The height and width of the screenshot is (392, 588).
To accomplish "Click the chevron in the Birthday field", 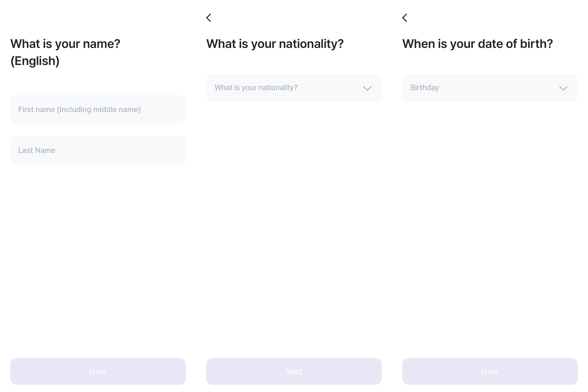I will pyautogui.click(x=563, y=88).
